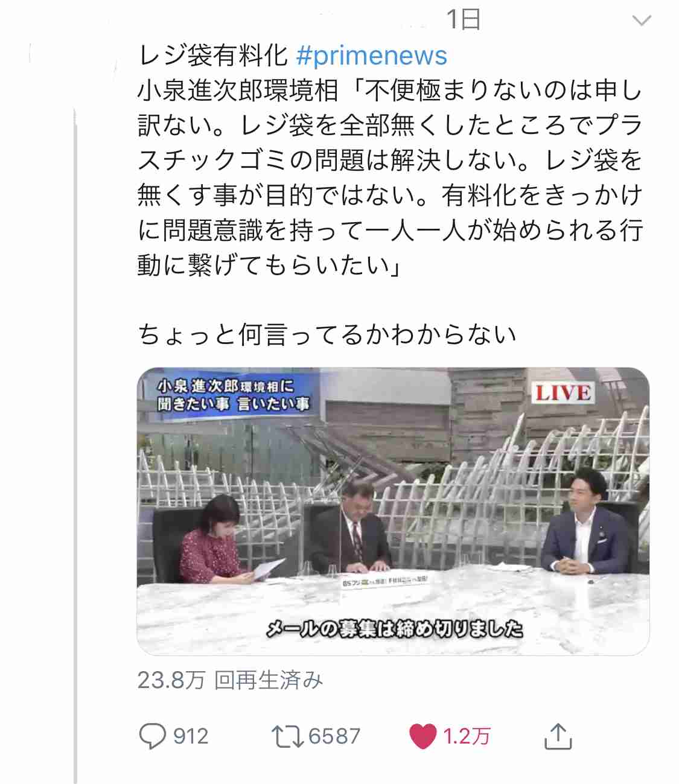Viewport: 679px width, 784px height.
Task: Click the 23.8万 回再生済み view count
Action: coord(230,680)
